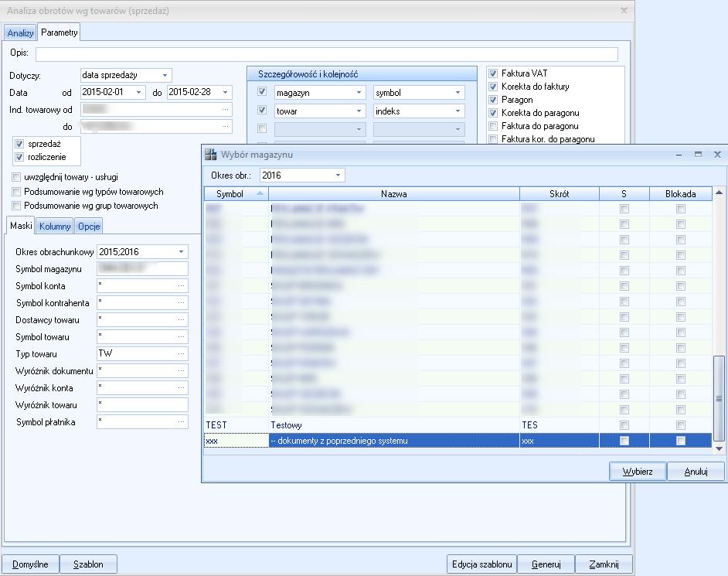Click the Blokada column header
The image size is (728, 576).
680,194
